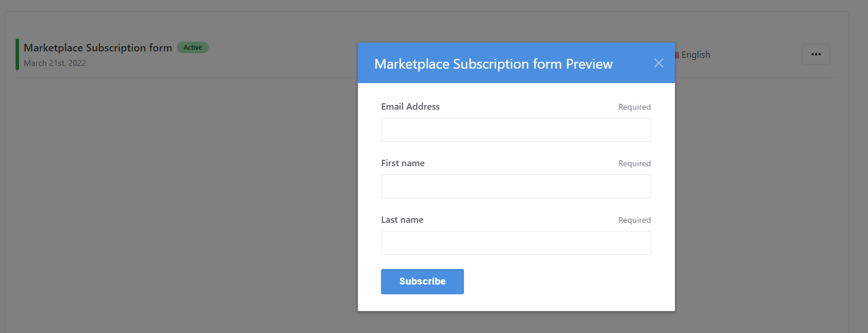868x333 pixels.
Task: Click the green status bar indicator
Action: tap(17, 54)
